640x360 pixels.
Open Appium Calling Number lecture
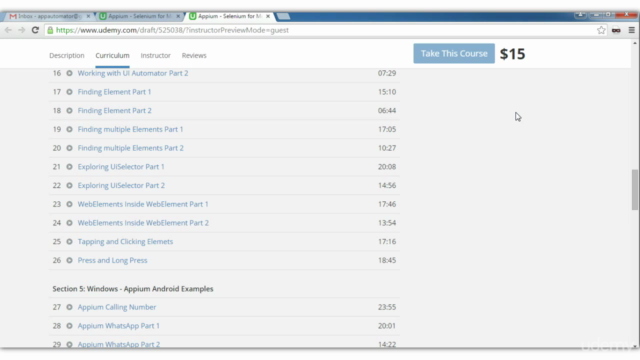(x=117, y=307)
